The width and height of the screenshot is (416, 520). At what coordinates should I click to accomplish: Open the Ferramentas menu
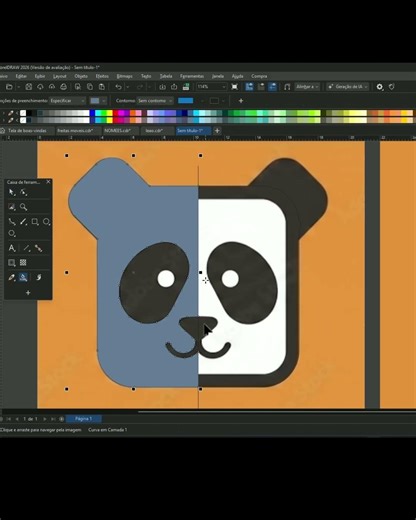tap(192, 76)
